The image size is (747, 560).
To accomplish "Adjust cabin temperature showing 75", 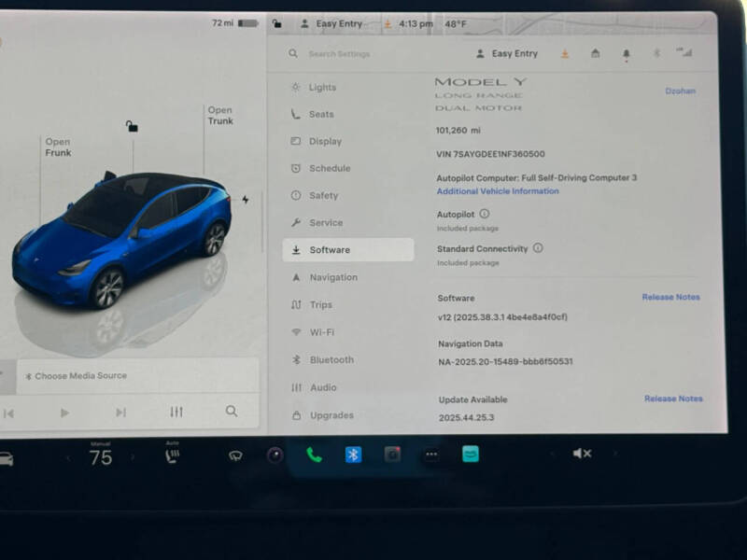I will click(101, 456).
